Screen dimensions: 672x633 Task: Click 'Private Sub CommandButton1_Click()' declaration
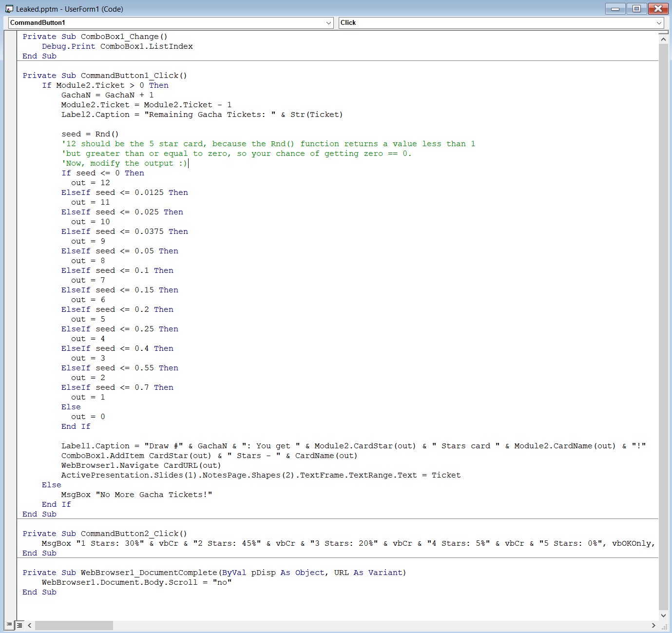pos(105,76)
